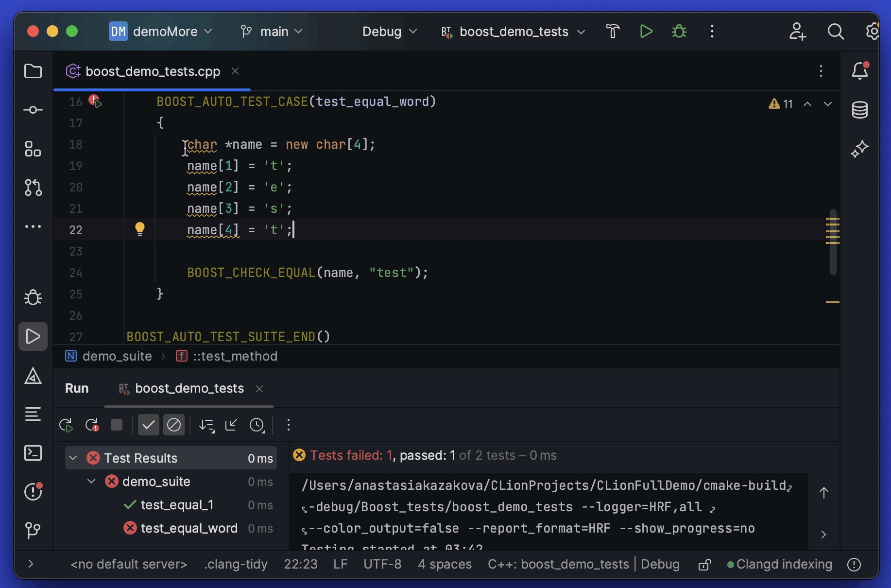
Task: Close boost_demo_tests Run tab
Action: pos(259,389)
